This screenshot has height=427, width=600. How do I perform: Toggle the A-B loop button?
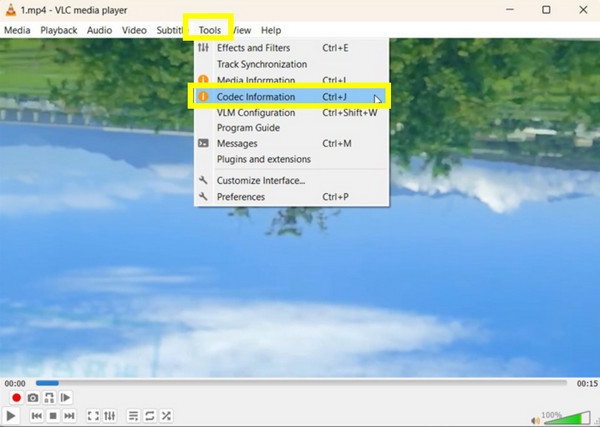pyautogui.click(x=49, y=398)
